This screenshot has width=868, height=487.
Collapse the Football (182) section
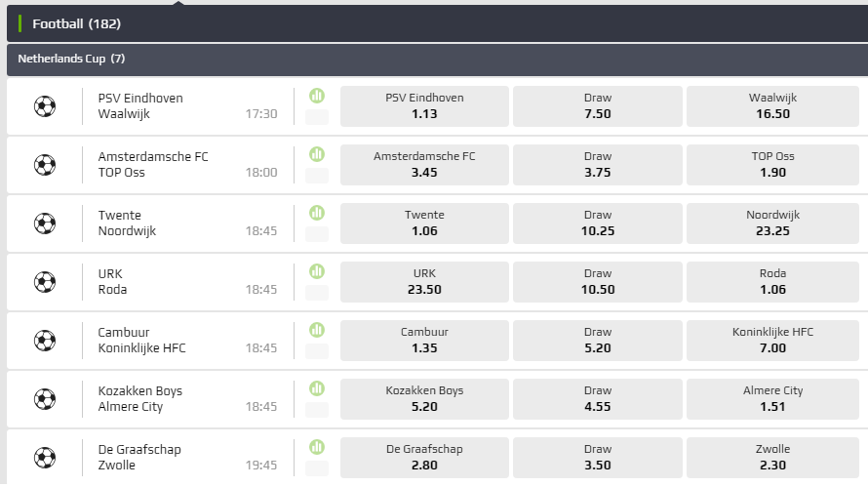[x=76, y=23]
